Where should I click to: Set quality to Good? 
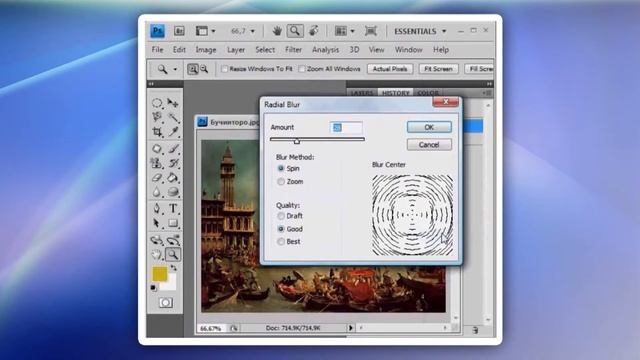pos(281,229)
